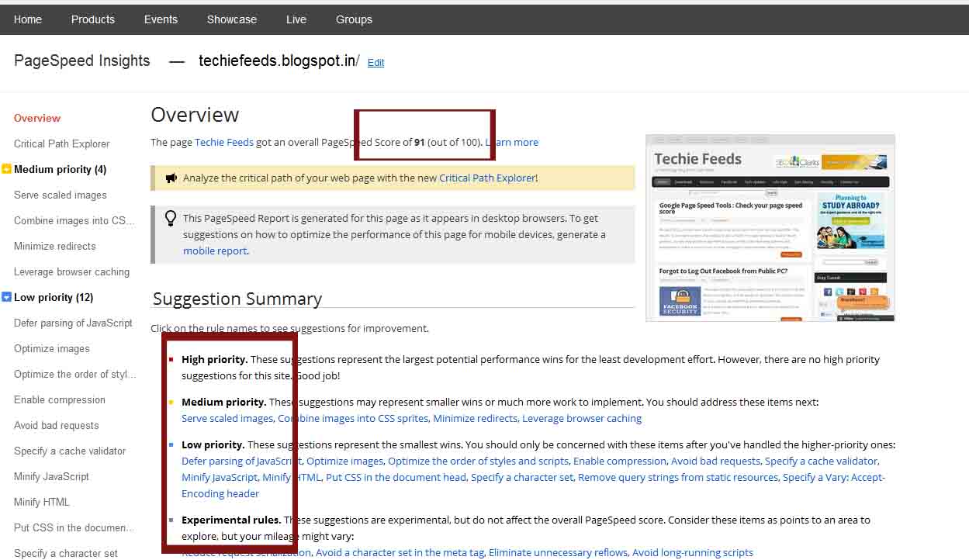Open Put CSS in the documen... sidebar item

[74, 527]
